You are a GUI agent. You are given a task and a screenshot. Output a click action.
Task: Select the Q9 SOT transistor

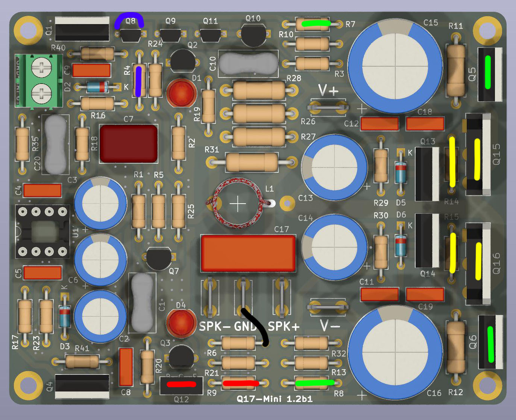(x=170, y=35)
